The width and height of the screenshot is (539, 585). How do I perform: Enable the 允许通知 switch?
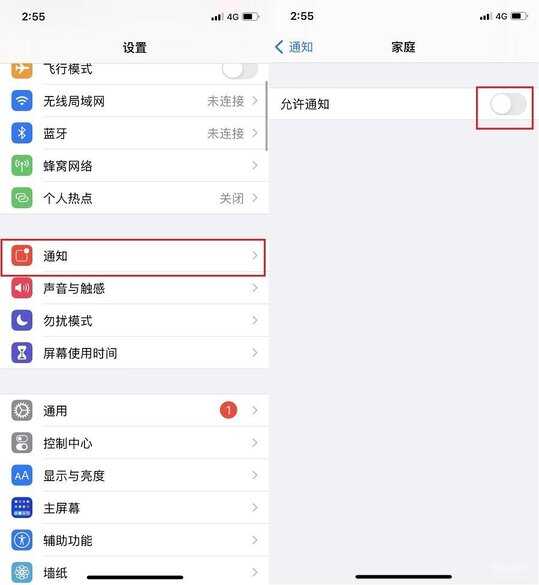point(508,104)
